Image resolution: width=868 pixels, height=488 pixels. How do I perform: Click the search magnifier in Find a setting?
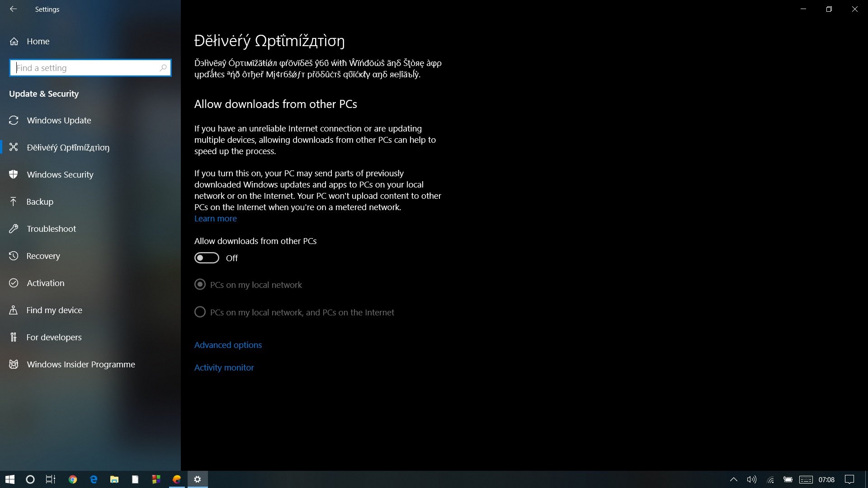click(x=163, y=68)
